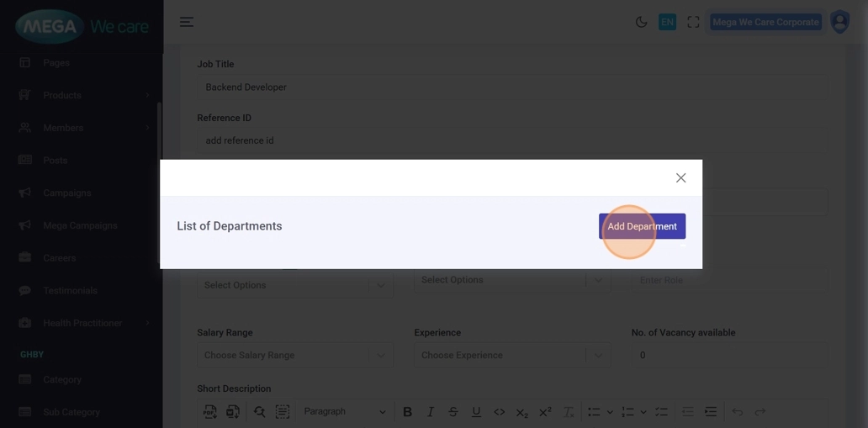This screenshot has height=428, width=868.
Task: Insert inline code with the code icon
Action: click(x=499, y=412)
